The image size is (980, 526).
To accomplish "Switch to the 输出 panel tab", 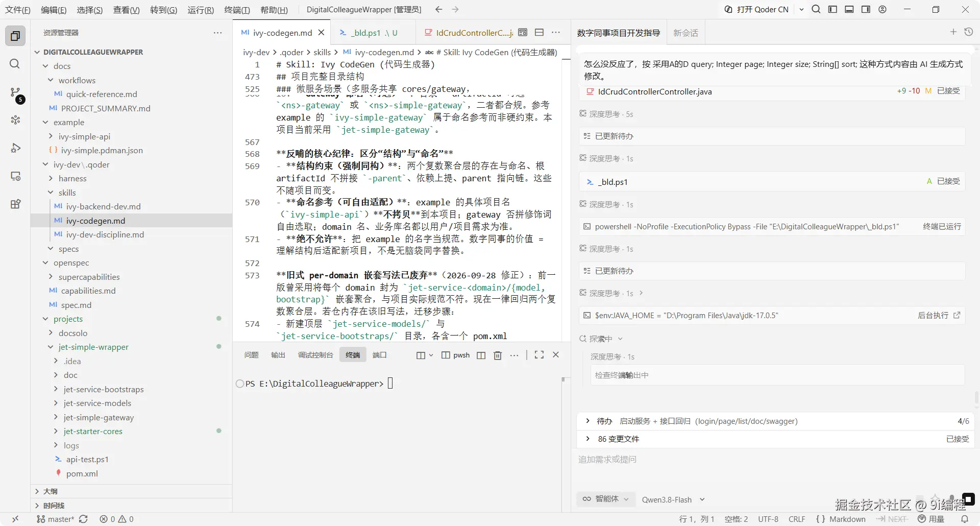I will [278, 355].
